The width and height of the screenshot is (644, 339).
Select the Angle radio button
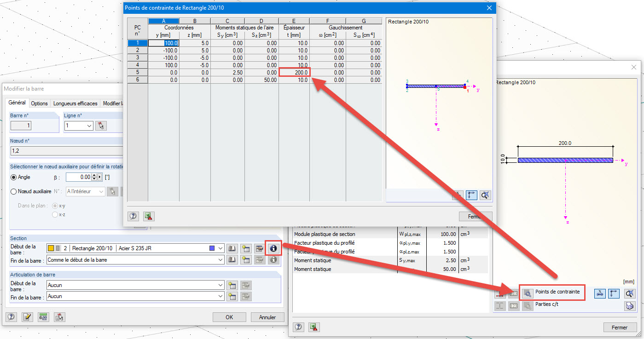14,177
